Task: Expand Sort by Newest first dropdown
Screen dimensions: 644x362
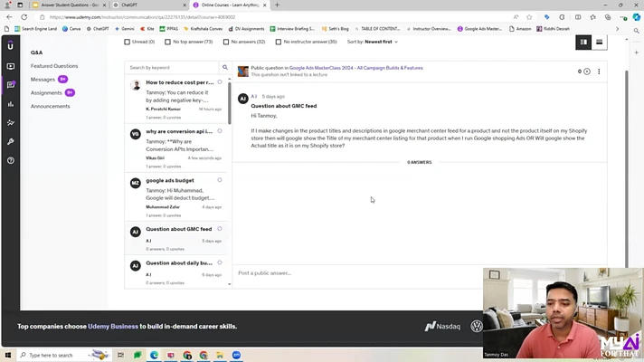Action: [x=373, y=42]
